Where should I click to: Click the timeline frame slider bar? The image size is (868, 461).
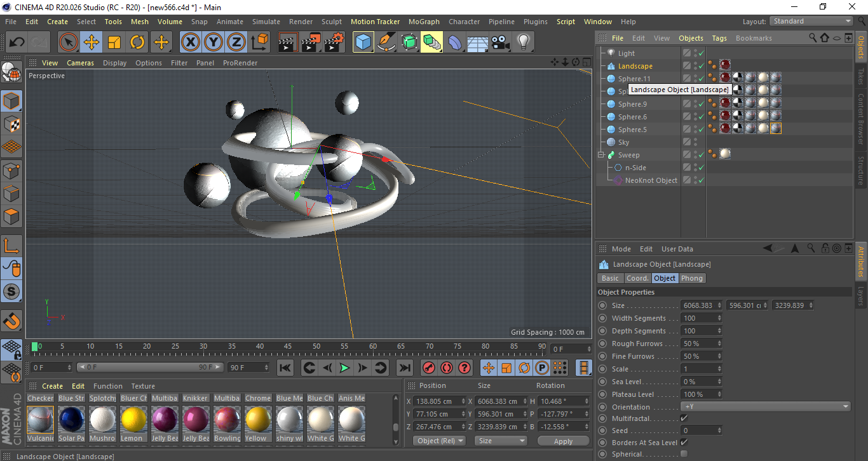[150, 368]
